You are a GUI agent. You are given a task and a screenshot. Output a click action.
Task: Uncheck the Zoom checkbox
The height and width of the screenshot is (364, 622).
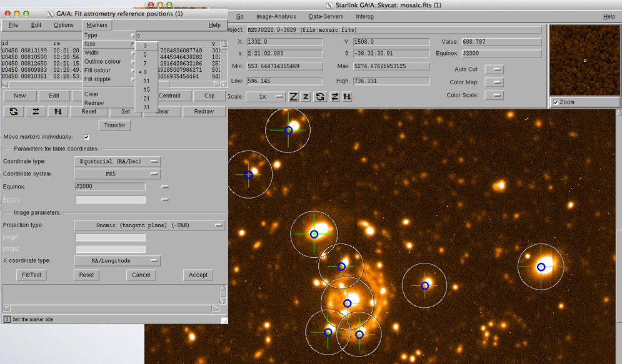(555, 102)
